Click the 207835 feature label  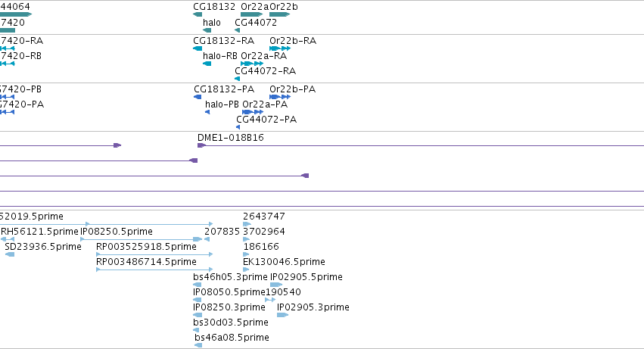click(x=222, y=232)
